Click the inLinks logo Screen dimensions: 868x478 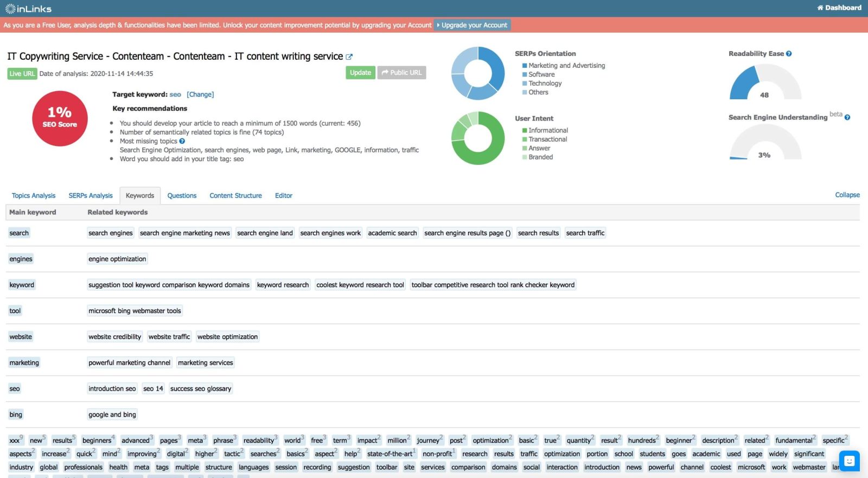[28, 9]
